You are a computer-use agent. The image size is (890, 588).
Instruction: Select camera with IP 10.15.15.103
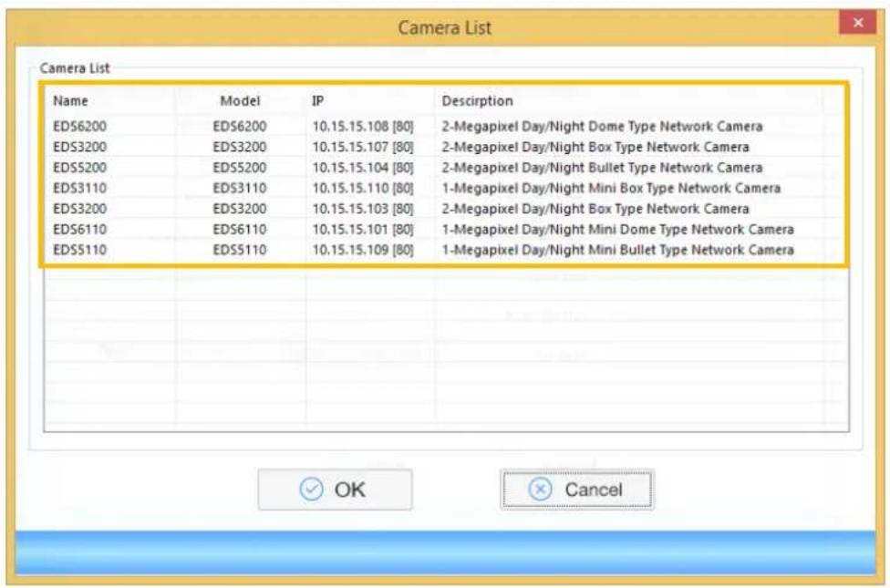(x=363, y=209)
